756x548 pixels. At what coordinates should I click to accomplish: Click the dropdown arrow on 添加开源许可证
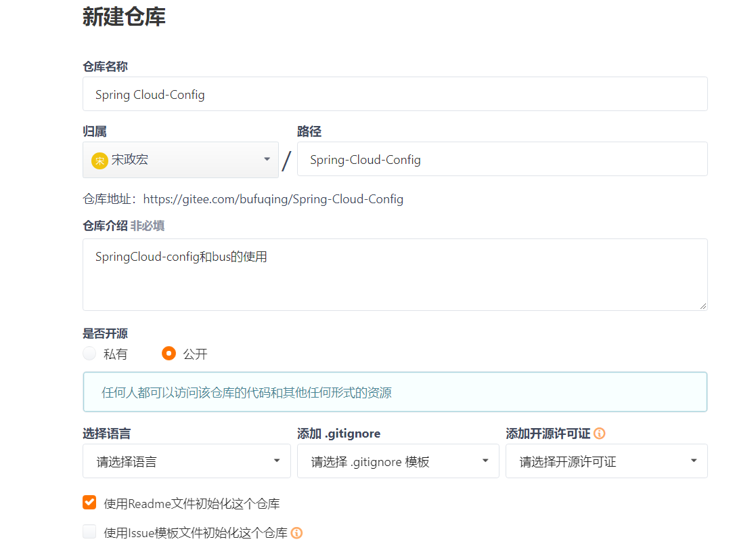694,461
